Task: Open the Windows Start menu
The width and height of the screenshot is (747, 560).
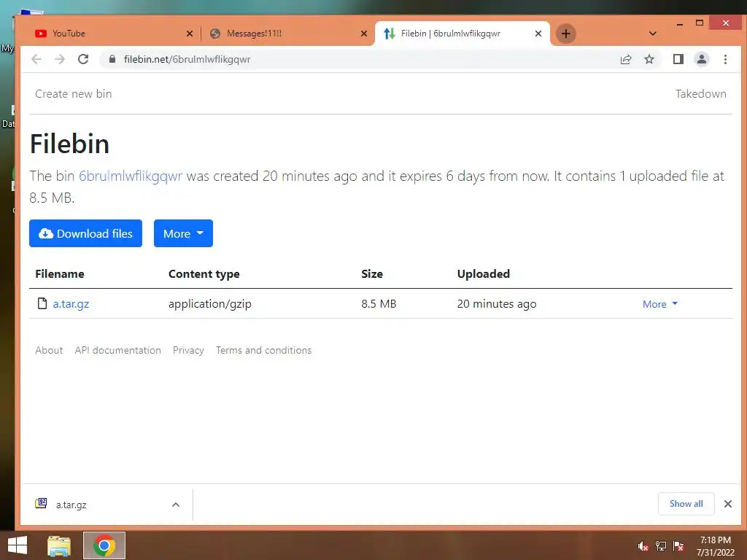Action: [x=18, y=545]
